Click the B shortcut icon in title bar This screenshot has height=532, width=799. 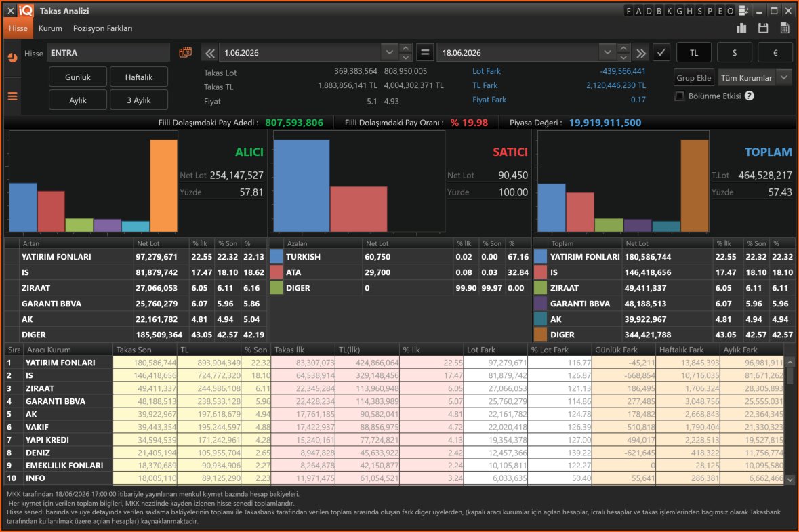pos(659,11)
